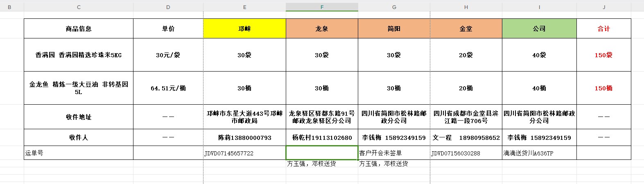
Task: Select 李钱梅 15892349159 under 简阳 column
Action: 394,137
